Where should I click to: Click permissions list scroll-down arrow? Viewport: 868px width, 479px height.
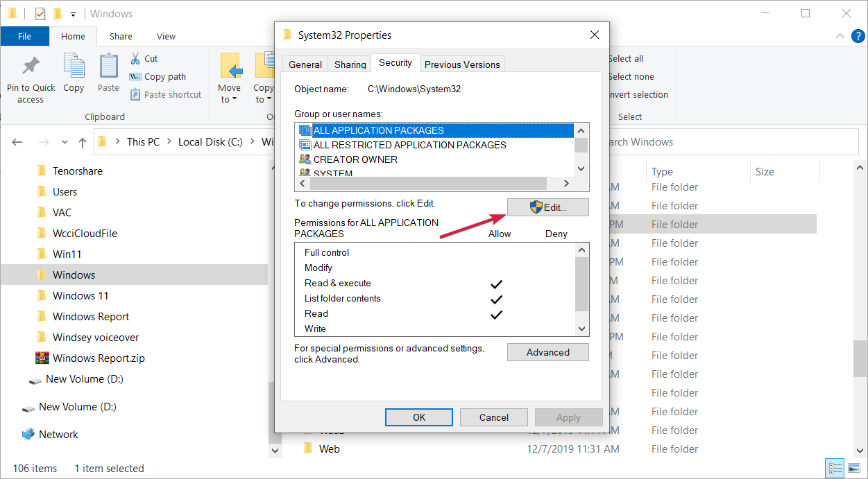point(581,329)
